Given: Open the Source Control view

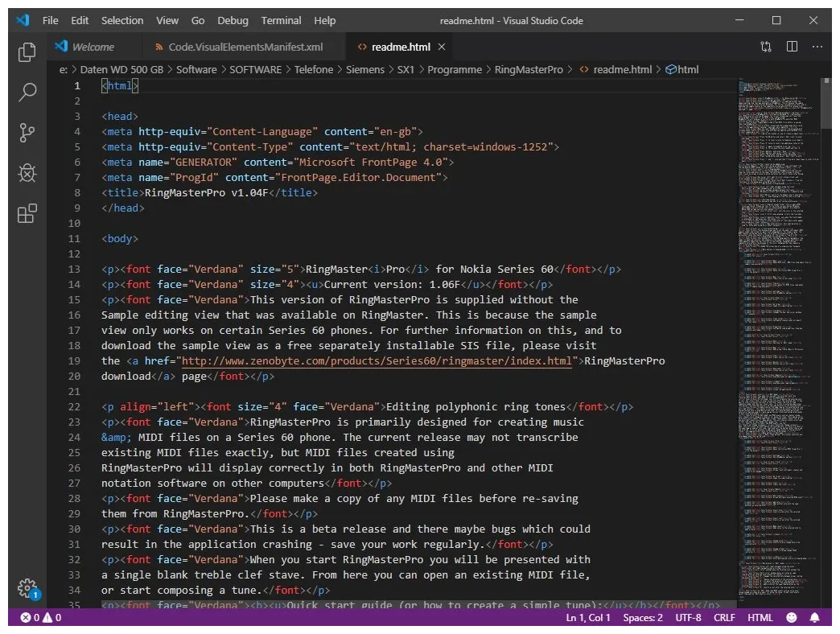Looking at the screenshot, I should [27, 132].
